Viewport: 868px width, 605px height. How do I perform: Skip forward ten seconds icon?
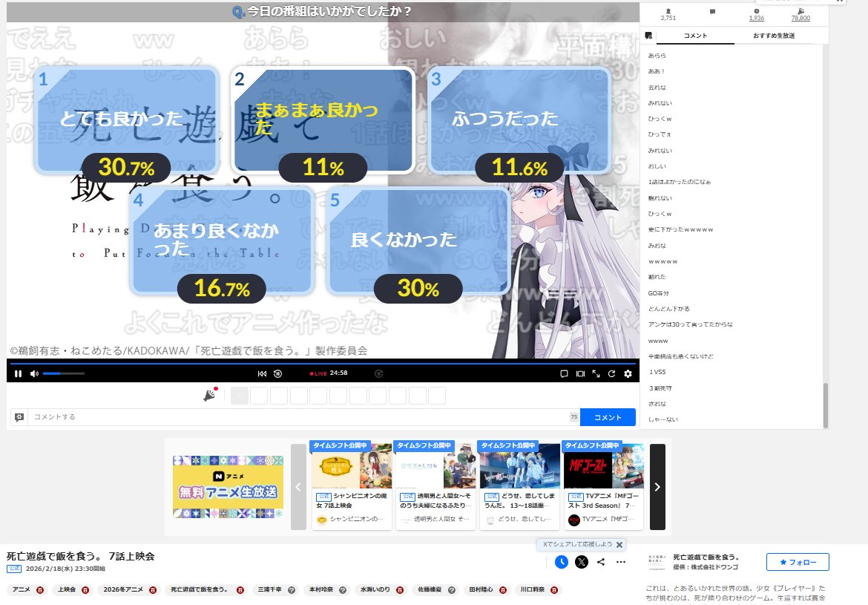pyautogui.click(x=378, y=374)
